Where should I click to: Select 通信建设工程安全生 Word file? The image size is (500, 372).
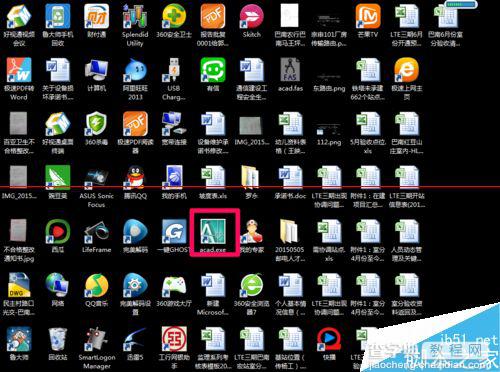point(251,69)
